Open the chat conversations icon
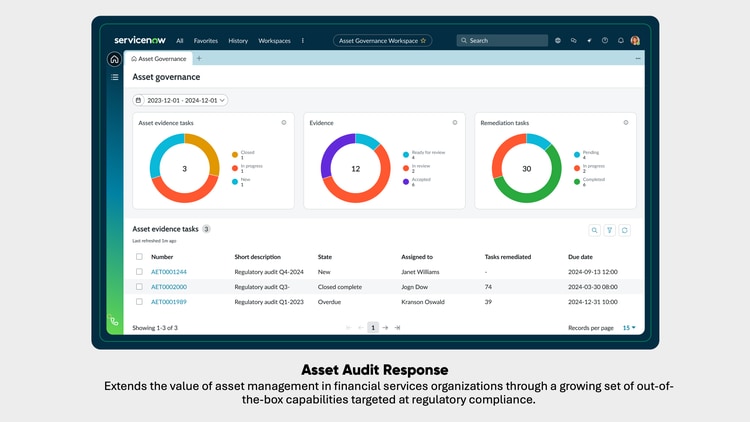 point(574,41)
